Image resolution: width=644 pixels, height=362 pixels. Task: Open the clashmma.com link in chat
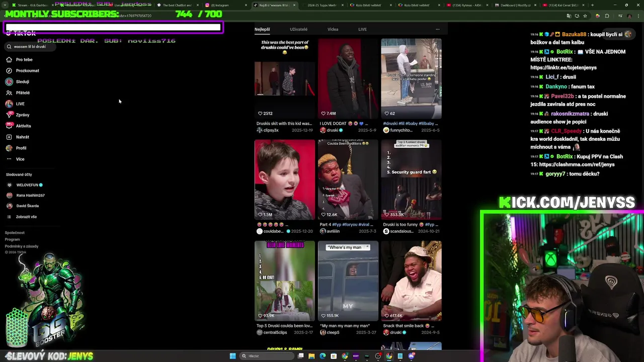tap(577, 164)
